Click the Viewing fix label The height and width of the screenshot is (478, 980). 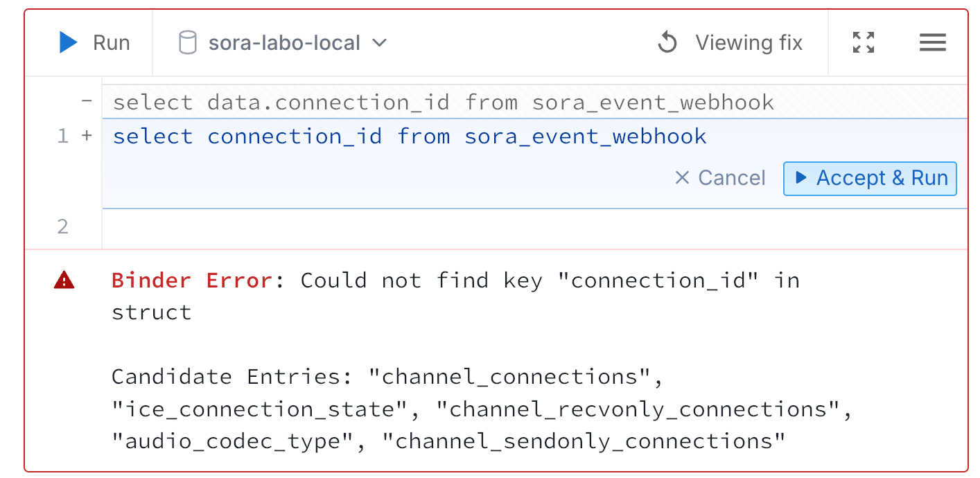coord(749,43)
